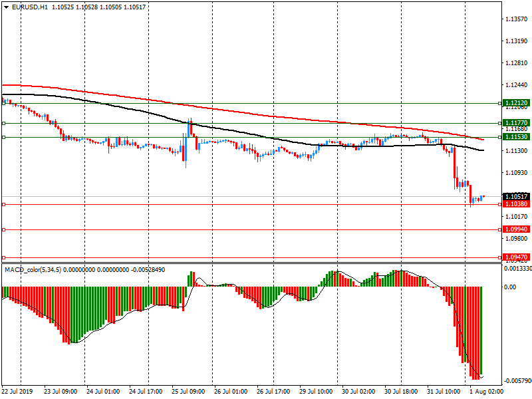This screenshot has height=399, width=532.
Task: Click the 30 Jul 18:00 time label
Action: click(401, 392)
